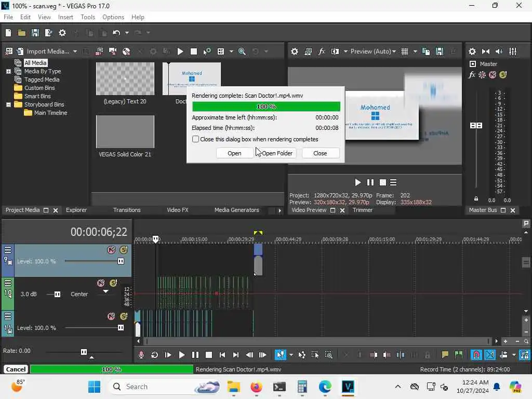Open Preview (Auto) quality dropdown
The width and height of the screenshot is (532, 399).
(373, 51)
